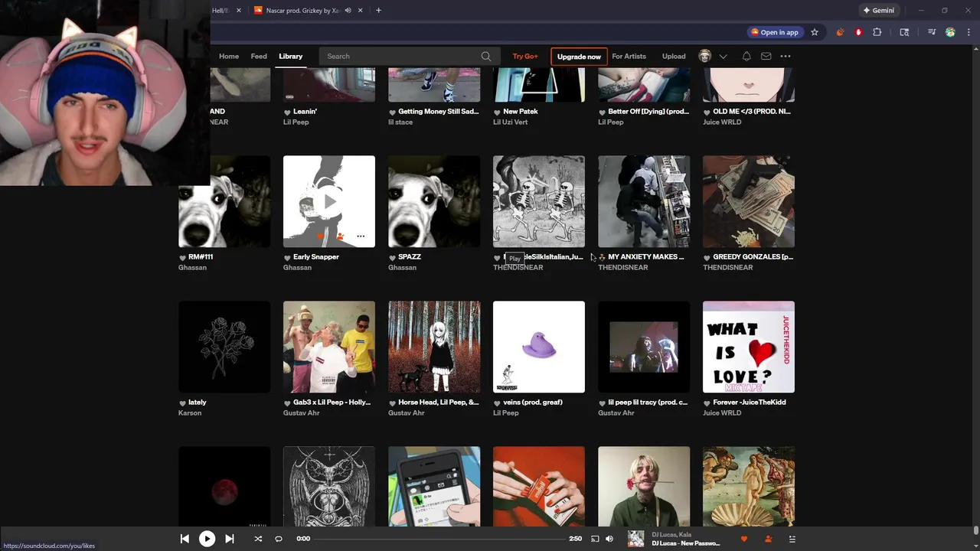This screenshot has width=980, height=551.
Task: Toggle like heart beside Leanin'
Action: pyautogui.click(x=287, y=112)
